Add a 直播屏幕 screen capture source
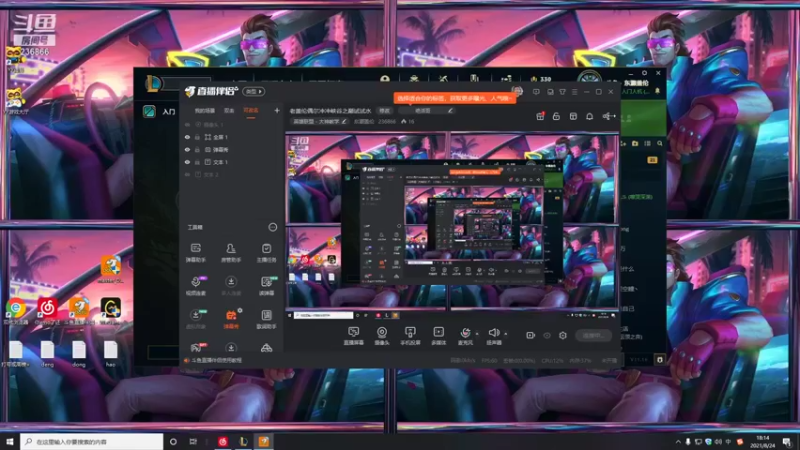The height and width of the screenshot is (450, 800). tap(353, 336)
